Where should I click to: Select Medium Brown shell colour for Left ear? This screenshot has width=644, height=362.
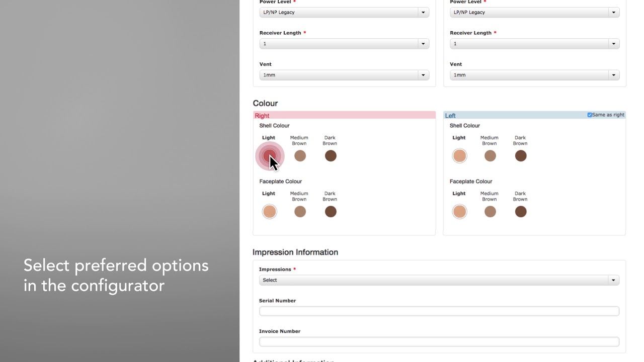tap(490, 156)
